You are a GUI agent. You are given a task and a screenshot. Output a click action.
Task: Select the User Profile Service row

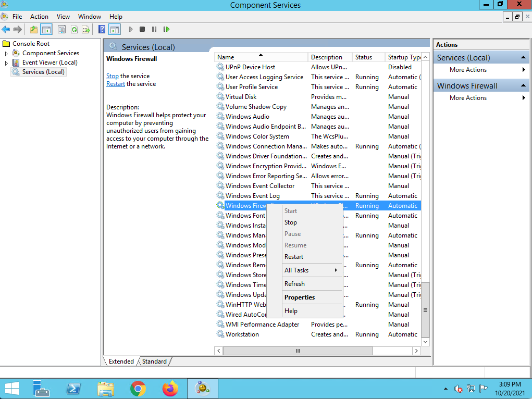pyautogui.click(x=318, y=87)
